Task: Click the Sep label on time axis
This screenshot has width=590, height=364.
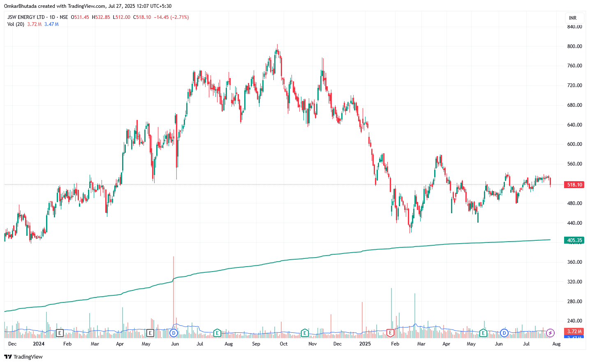Action: click(x=256, y=344)
